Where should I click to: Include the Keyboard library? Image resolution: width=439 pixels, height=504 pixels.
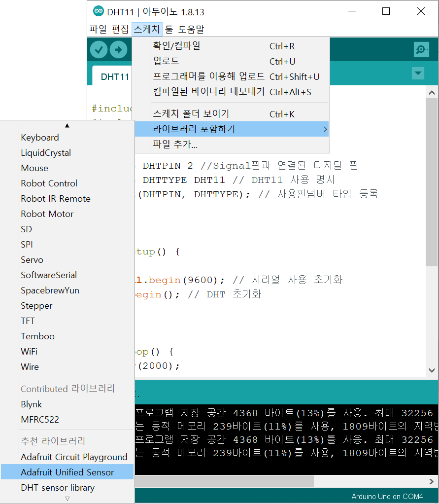click(68, 138)
